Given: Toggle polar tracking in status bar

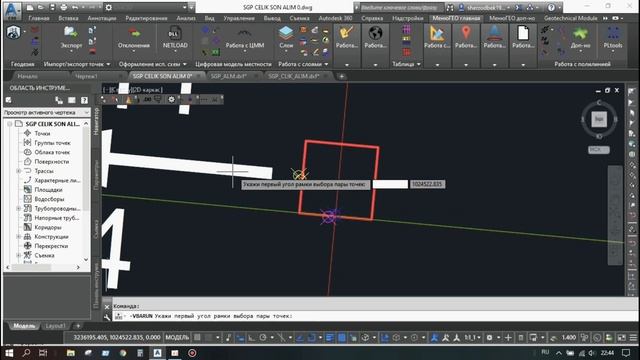Looking at the screenshot, I should pyautogui.click(x=263, y=338).
